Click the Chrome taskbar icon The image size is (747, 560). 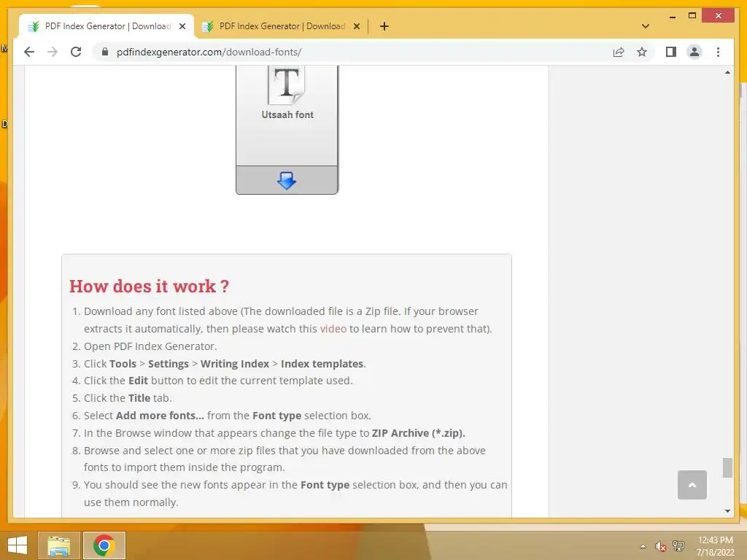(104, 545)
